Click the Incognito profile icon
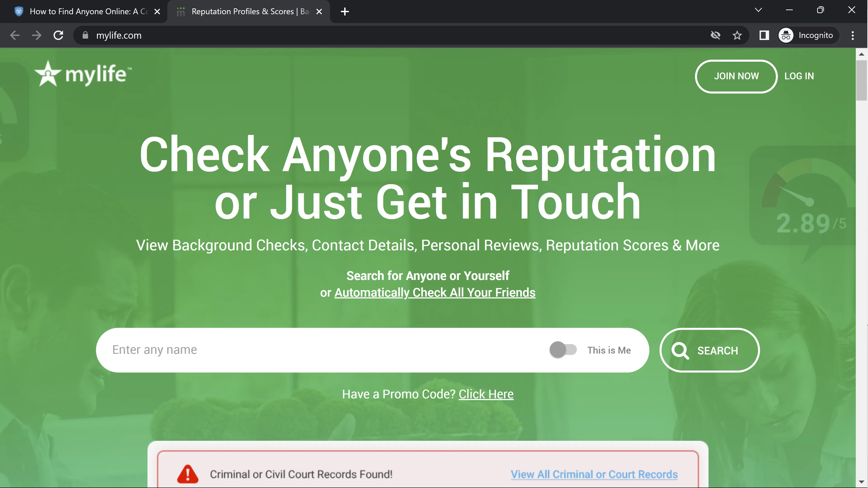Image resolution: width=868 pixels, height=488 pixels. click(x=786, y=35)
